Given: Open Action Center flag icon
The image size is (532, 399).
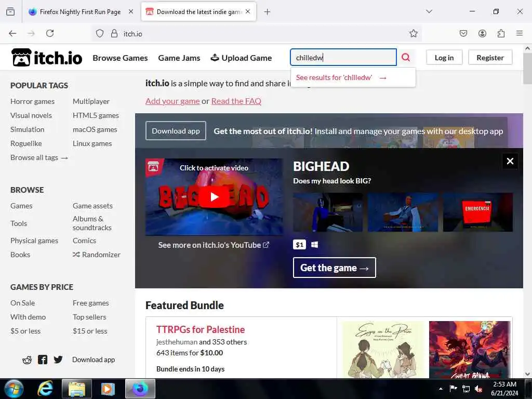Looking at the screenshot, I should pos(453,389).
